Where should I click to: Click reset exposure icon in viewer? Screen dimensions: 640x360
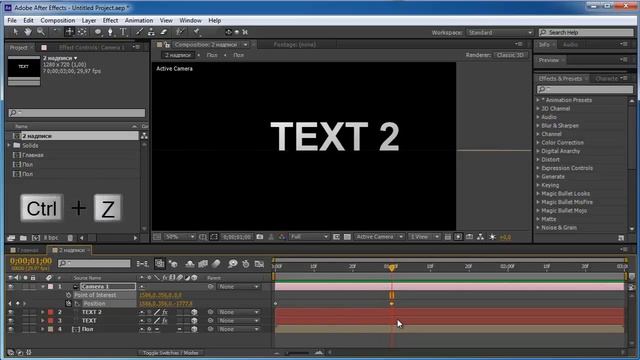click(x=492, y=237)
